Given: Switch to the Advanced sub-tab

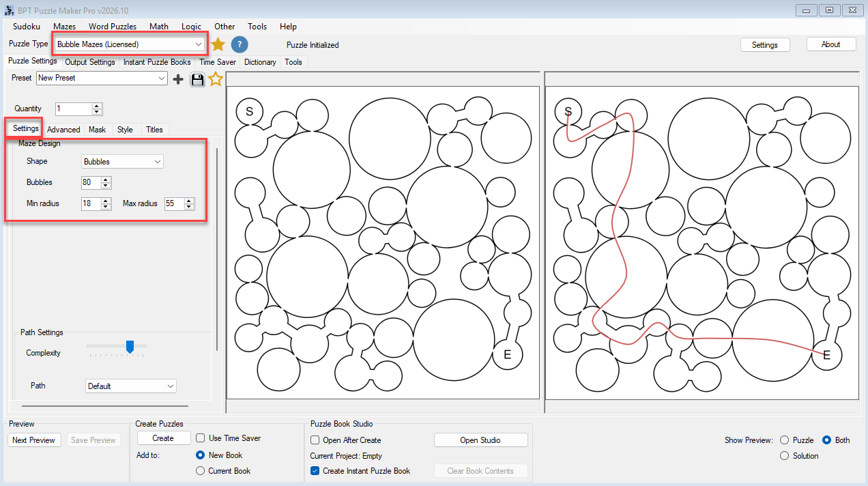Looking at the screenshot, I should coord(63,130).
